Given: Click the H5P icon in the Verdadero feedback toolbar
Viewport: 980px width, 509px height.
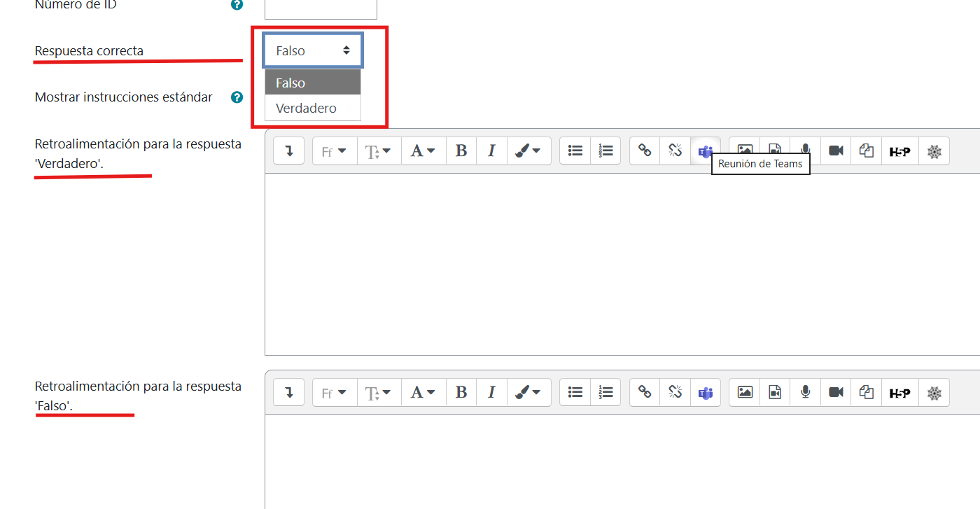Looking at the screenshot, I should (x=899, y=151).
